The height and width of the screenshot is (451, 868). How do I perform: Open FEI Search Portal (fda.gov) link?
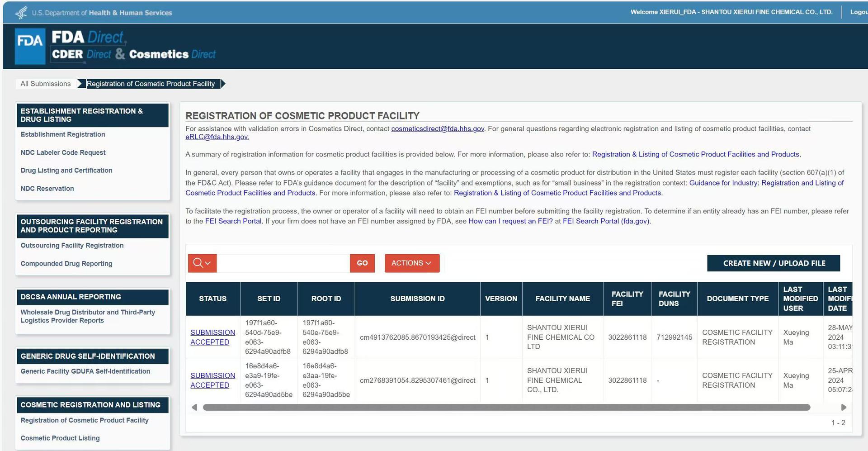(x=606, y=221)
